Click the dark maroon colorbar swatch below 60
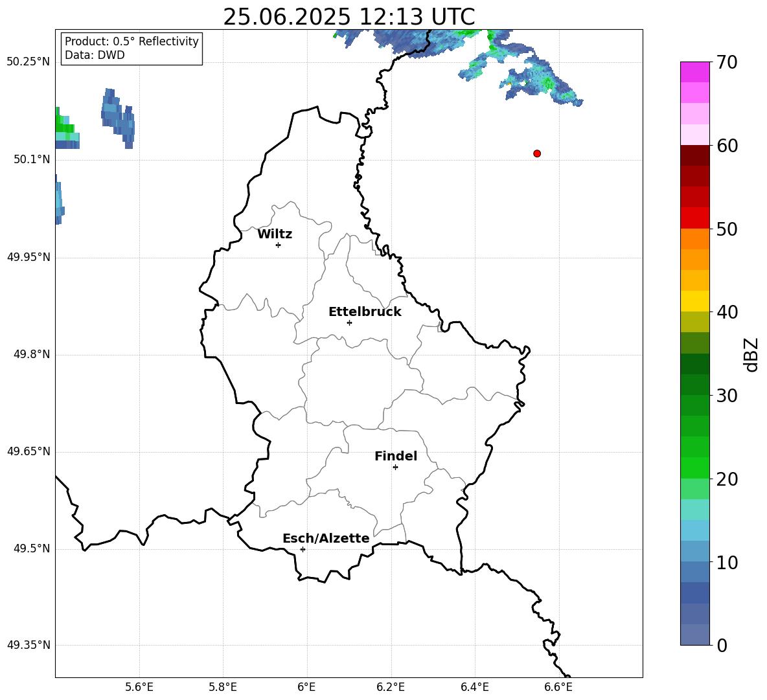The height and width of the screenshot is (700, 767). (x=695, y=155)
